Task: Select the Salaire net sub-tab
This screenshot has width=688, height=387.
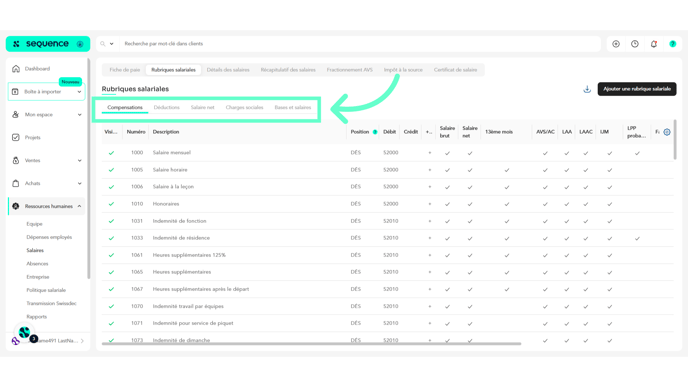Action: [203, 108]
